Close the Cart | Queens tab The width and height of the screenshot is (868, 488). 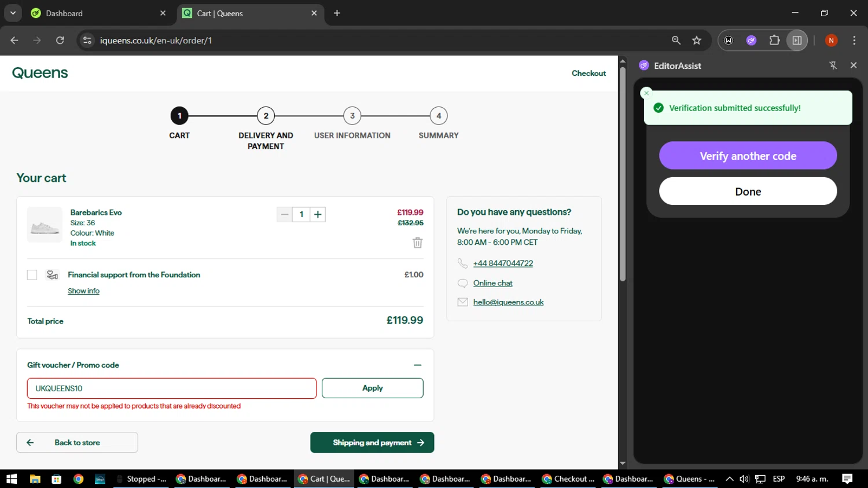click(x=314, y=13)
